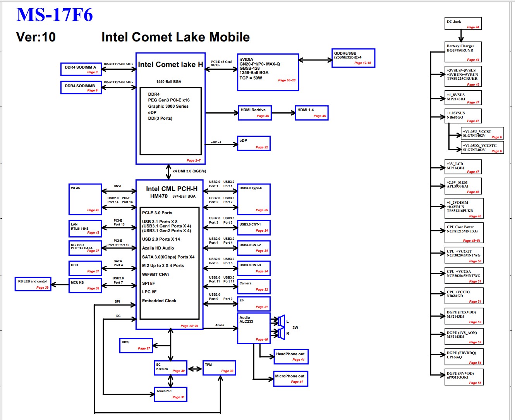This screenshot has width=515, height=420.
Task: Click the right speaker symbol marked R
Action: [x=282, y=333]
